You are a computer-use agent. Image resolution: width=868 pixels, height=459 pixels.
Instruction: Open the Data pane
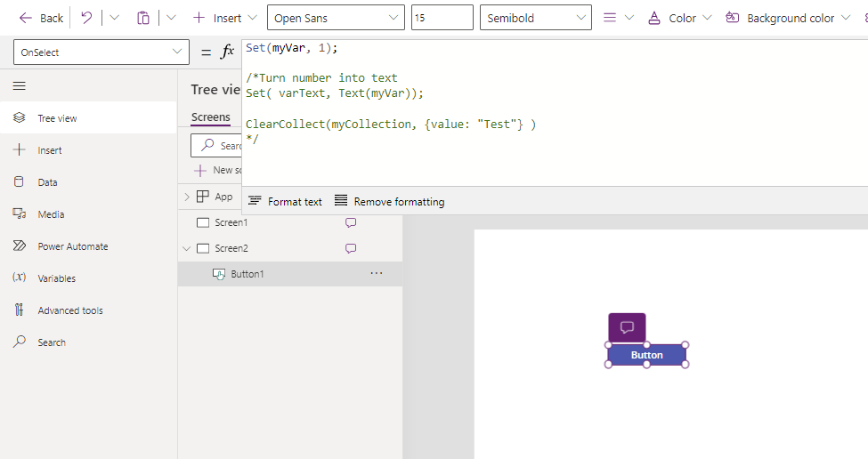88,182
